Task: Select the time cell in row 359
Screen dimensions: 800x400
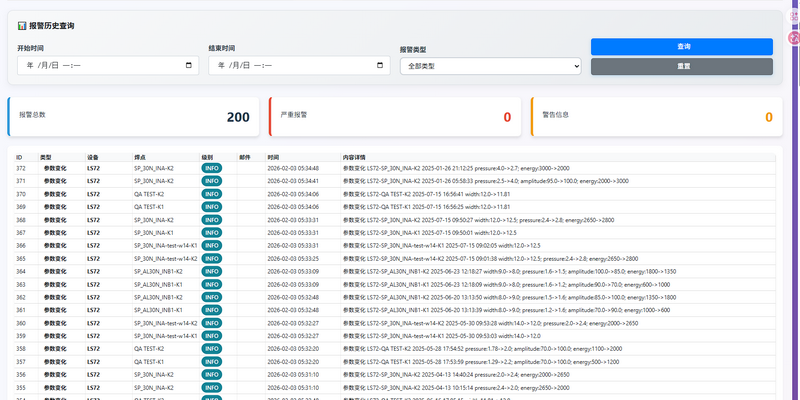Action: 293,336
